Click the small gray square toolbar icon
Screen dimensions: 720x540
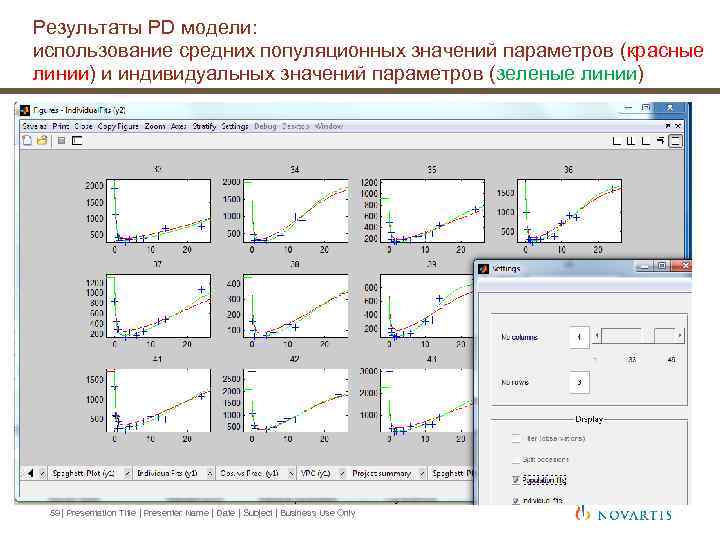click(61, 141)
